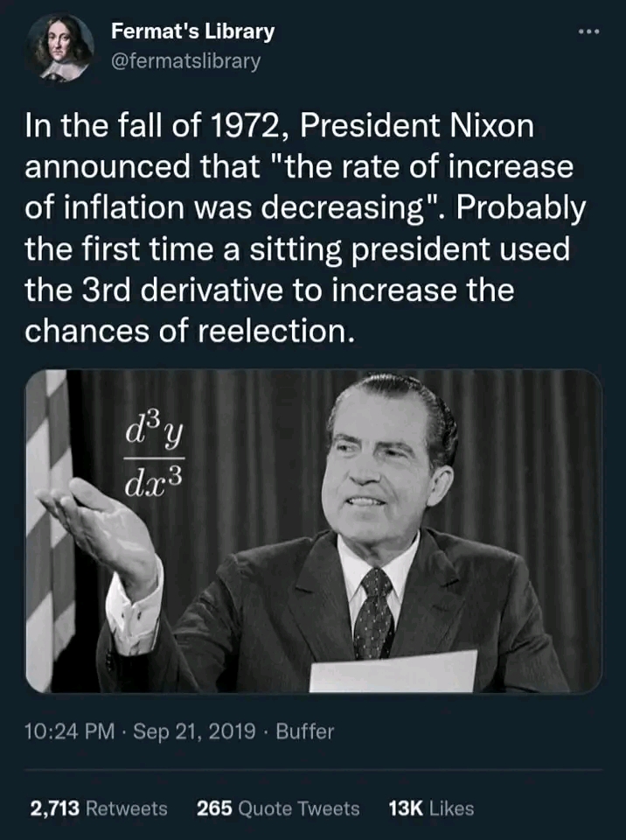The height and width of the screenshot is (840, 626).
Task: Open the attached black-and-white photo
Action: click(x=313, y=531)
